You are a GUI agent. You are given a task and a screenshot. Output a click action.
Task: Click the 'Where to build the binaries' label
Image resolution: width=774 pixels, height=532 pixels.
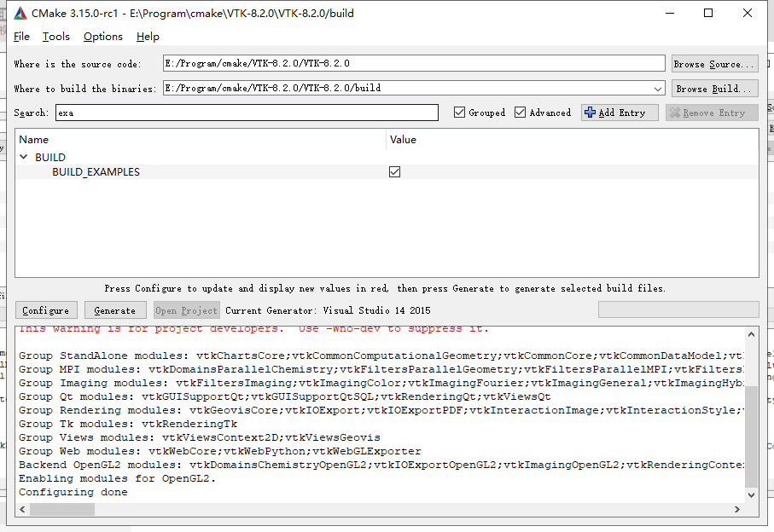click(x=84, y=89)
